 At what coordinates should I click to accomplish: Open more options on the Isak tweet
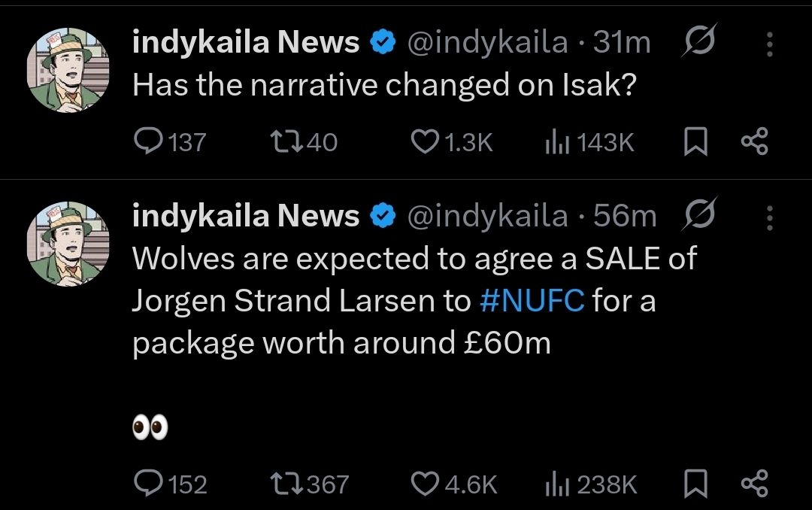coord(769,44)
